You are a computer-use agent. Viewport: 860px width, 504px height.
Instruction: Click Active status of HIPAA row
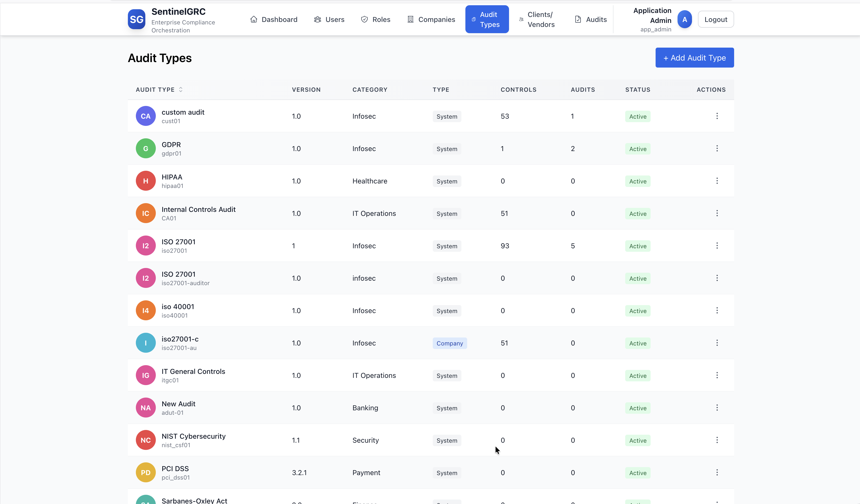638,181
